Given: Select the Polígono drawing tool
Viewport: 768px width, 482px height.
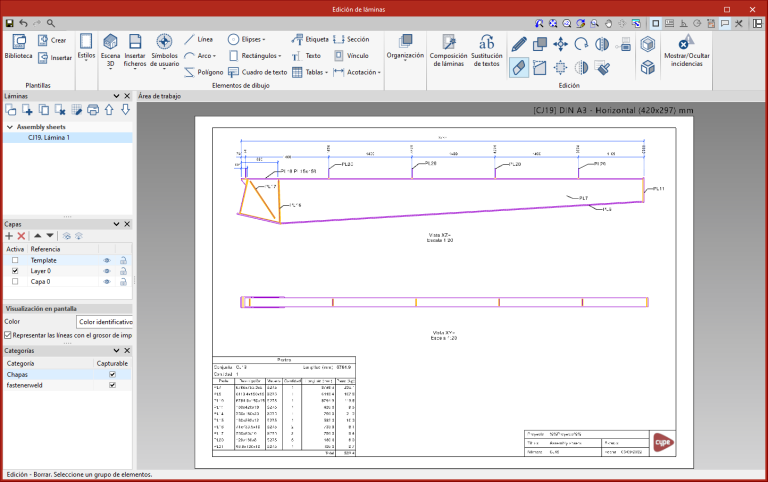Looking at the screenshot, I should [x=204, y=72].
